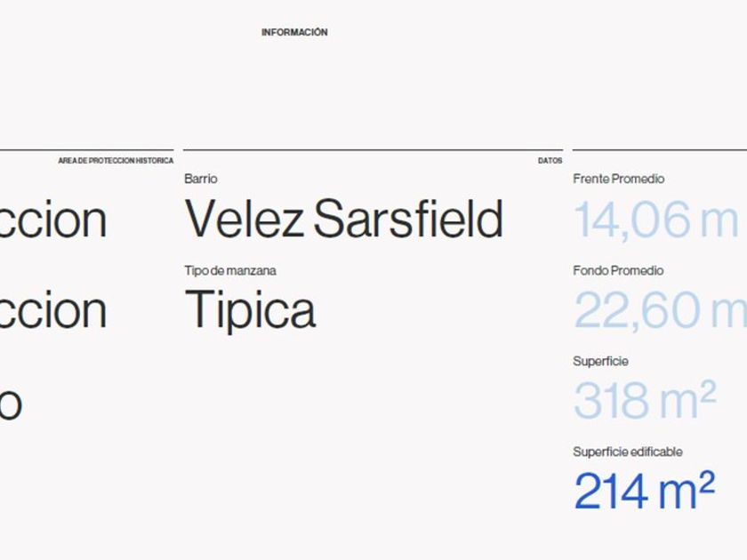Click the truncated "o" text at left

(11, 404)
